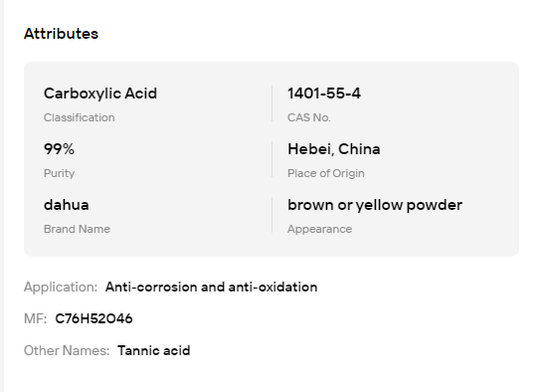Select the brown or yellow powder text
This screenshot has width=539, height=392.
pos(375,205)
